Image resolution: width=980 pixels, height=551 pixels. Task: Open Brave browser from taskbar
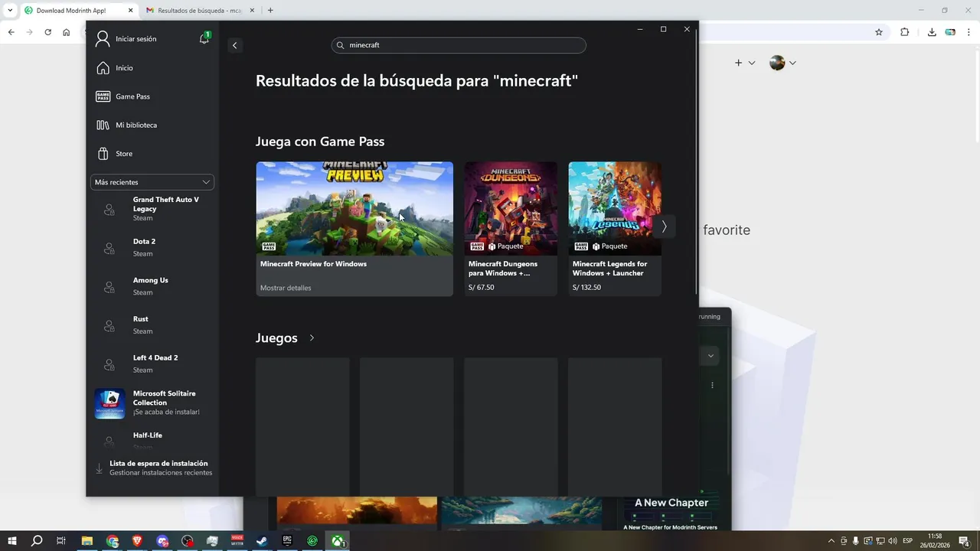pos(137,541)
